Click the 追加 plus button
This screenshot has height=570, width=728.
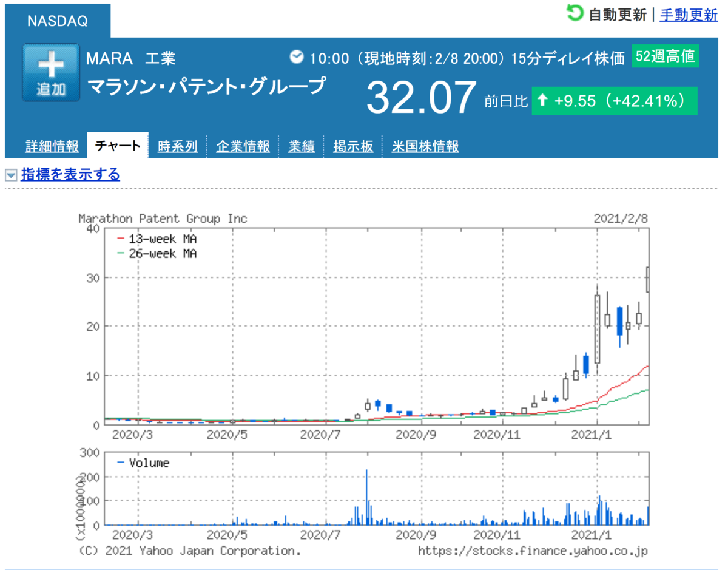(x=51, y=72)
